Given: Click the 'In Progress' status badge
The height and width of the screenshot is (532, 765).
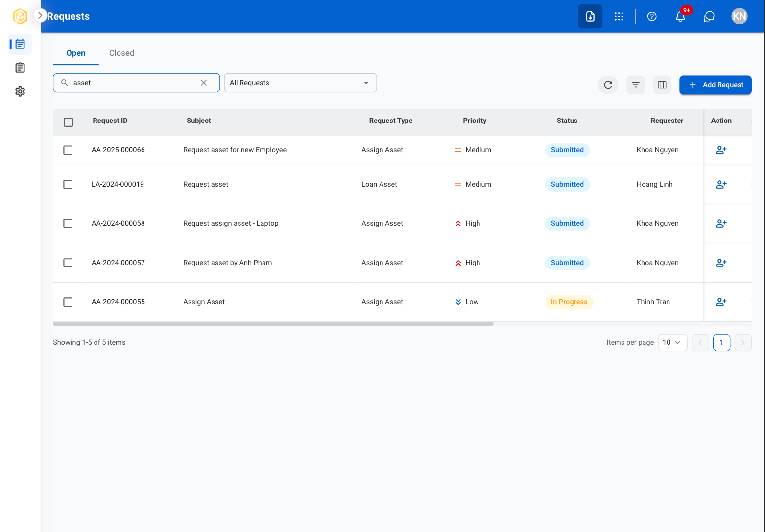Looking at the screenshot, I should [x=569, y=302].
